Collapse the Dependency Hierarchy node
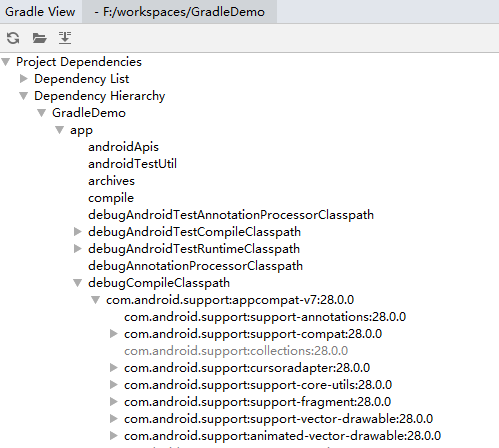 click(24, 96)
